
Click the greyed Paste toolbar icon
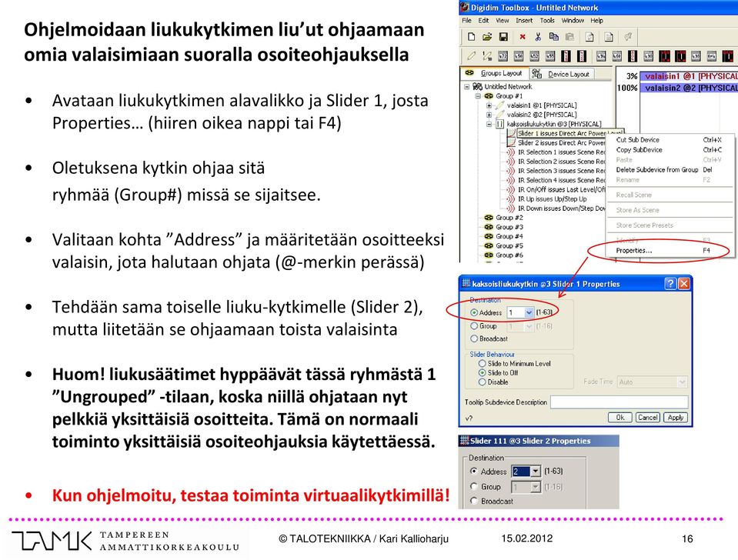(x=569, y=37)
